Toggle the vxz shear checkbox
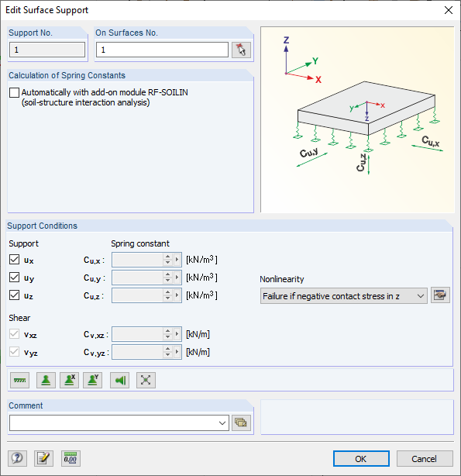This screenshot has width=461, height=476. click(14, 334)
